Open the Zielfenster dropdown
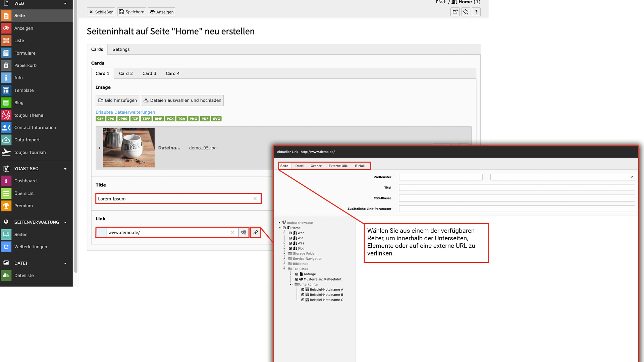Image resolution: width=644 pixels, height=362 pixels. click(x=562, y=177)
